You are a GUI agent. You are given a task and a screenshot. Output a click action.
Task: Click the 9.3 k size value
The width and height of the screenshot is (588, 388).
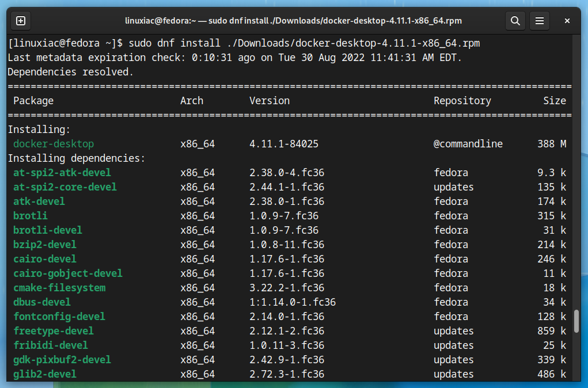point(552,173)
